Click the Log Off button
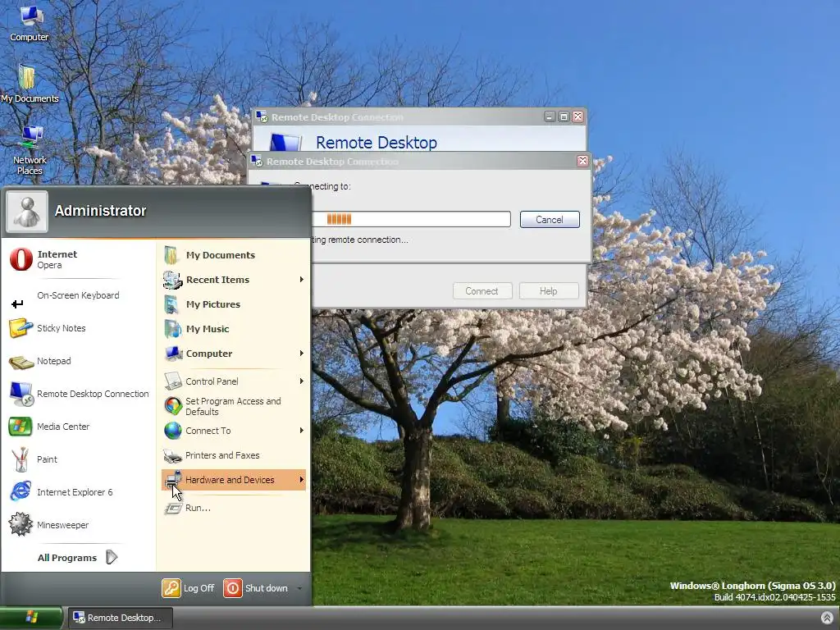 click(x=188, y=588)
